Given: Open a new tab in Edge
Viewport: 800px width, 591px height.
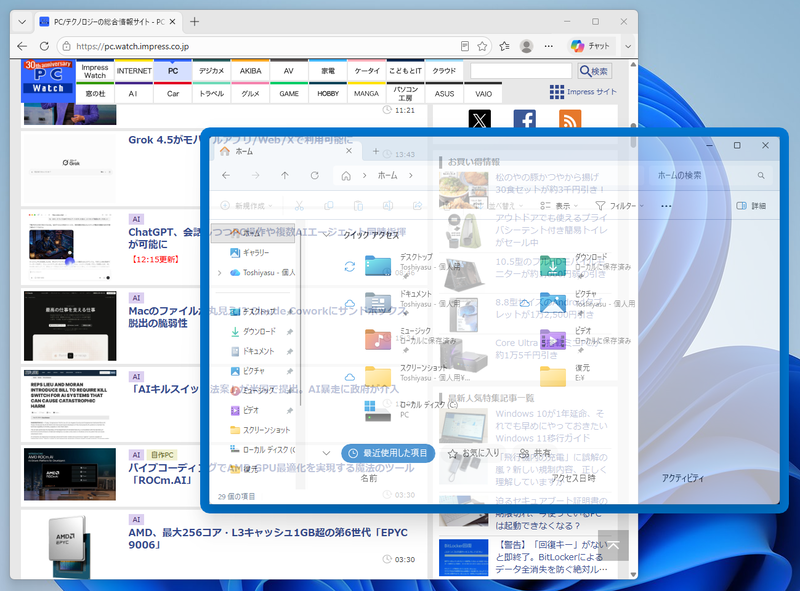Looking at the screenshot, I should tap(194, 21).
